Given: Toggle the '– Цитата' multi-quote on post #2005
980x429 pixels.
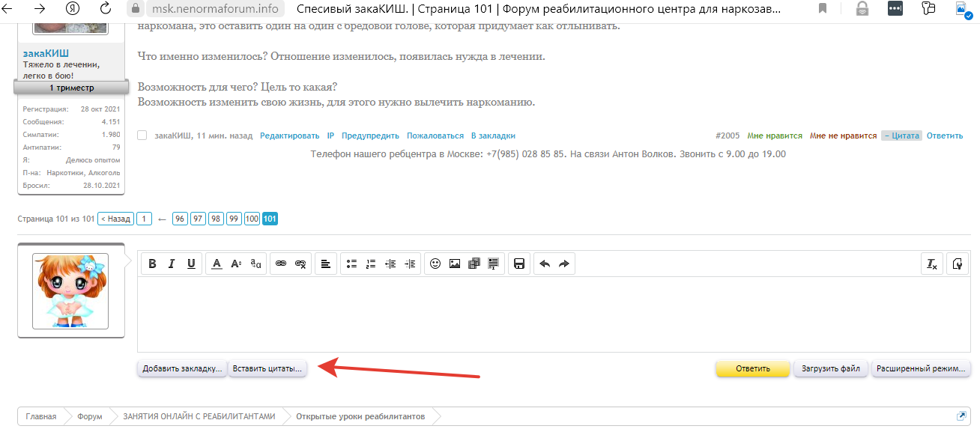Looking at the screenshot, I should tap(901, 136).
